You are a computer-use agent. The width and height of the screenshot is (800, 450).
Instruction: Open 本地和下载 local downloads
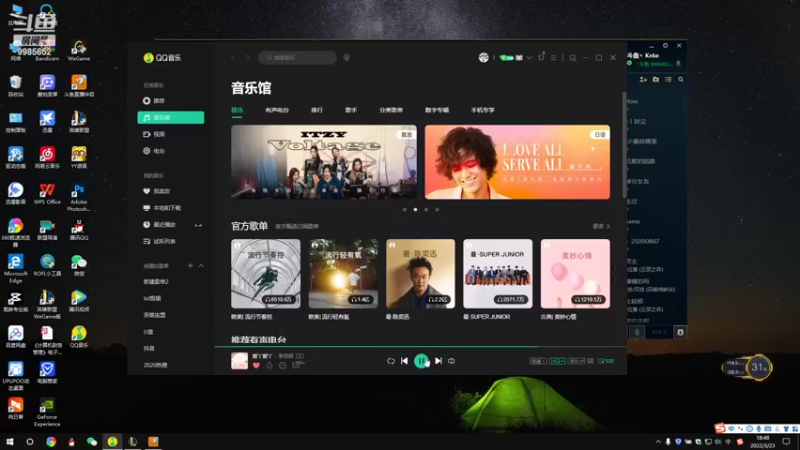(162, 208)
